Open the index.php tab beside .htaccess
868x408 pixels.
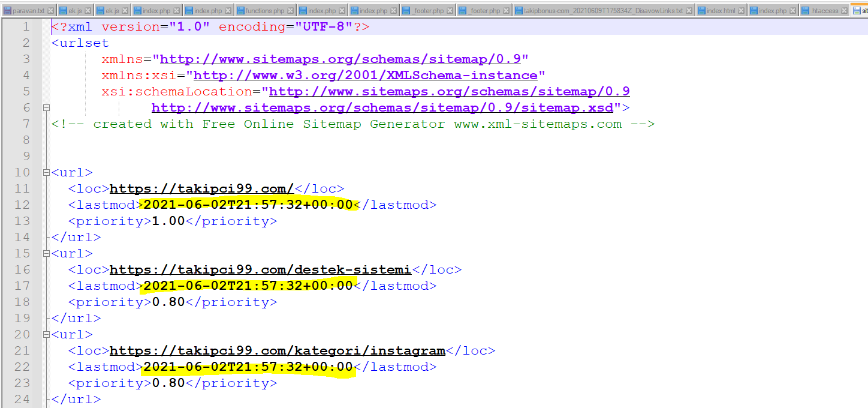pyautogui.click(x=773, y=11)
